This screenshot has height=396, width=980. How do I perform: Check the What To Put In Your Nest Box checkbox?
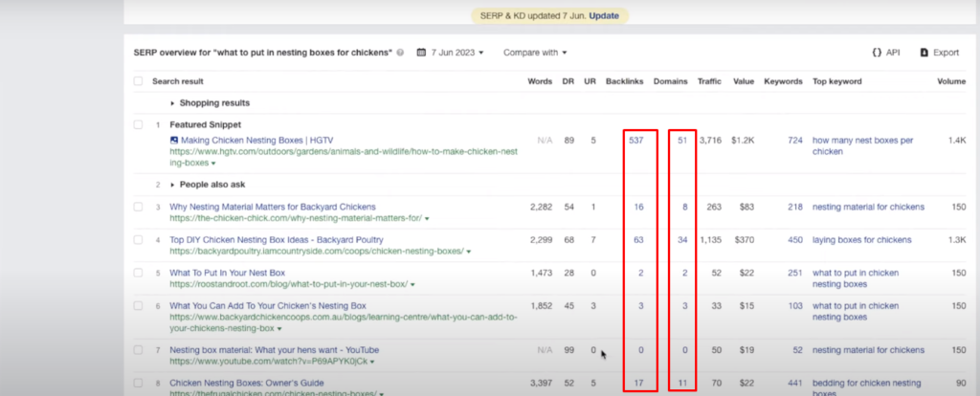(x=138, y=273)
